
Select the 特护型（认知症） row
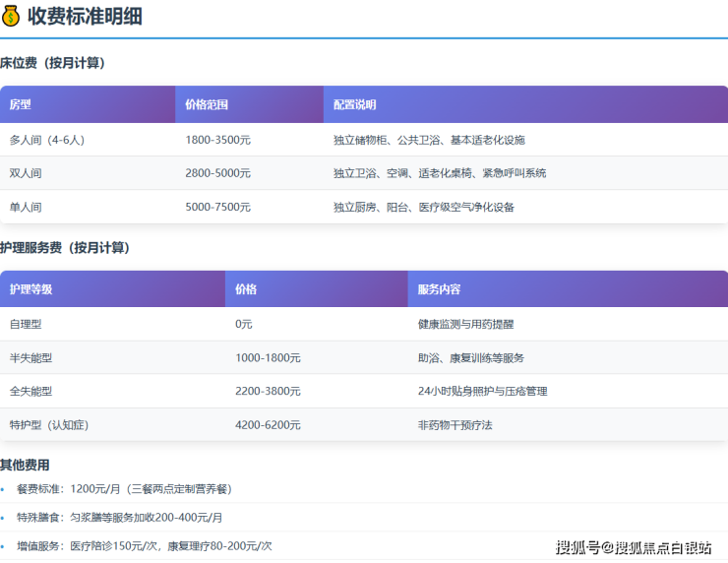(50, 425)
